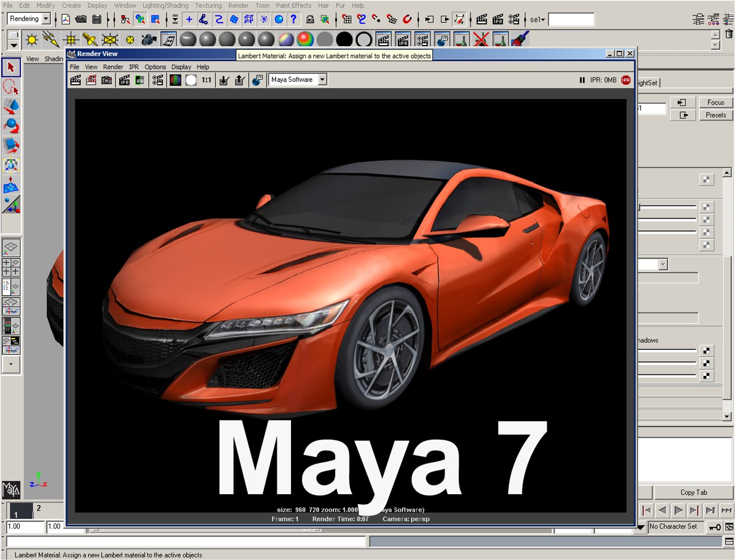Image resolution: width=735 pixels, height=560 pixels.
Task: Open Render Settings from Render View toolbar
Action: (x=158, y=80)
